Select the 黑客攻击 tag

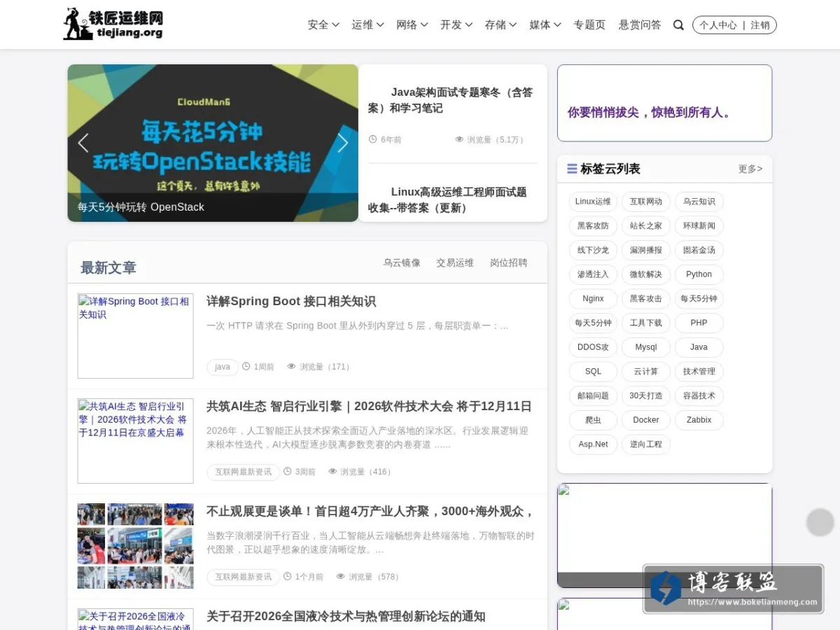(x=645, y=298)
